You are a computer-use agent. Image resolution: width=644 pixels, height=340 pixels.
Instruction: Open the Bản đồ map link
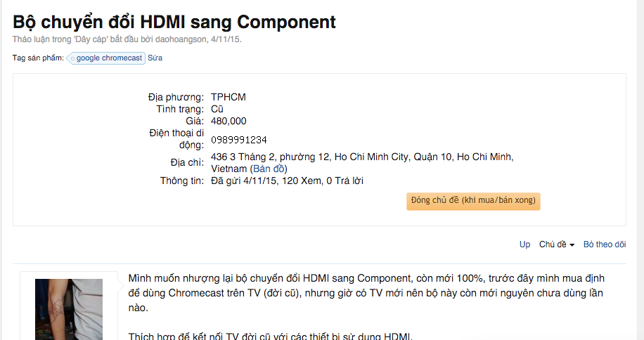click(x=269, y=169)
